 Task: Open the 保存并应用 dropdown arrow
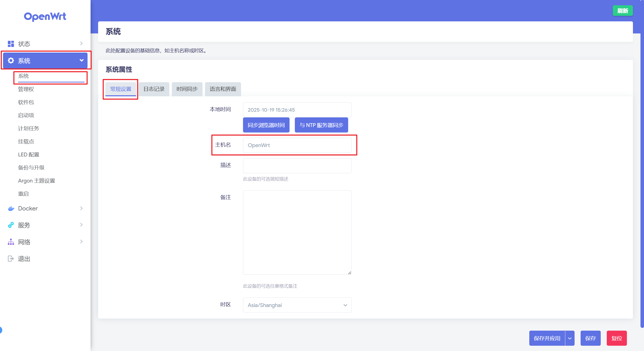point(570,338)
